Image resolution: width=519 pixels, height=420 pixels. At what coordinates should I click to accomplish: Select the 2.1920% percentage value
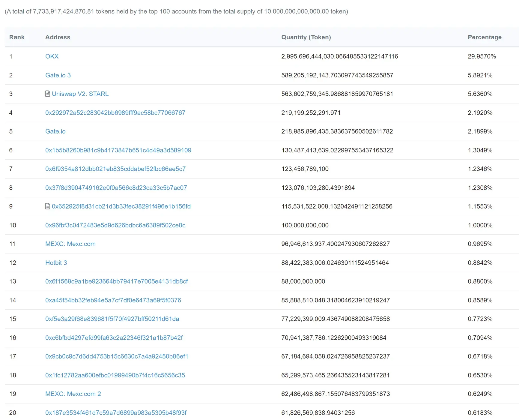pos(480,113)
